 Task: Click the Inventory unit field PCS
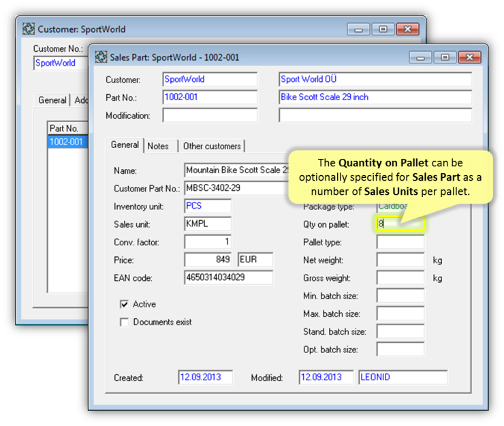point(208,206)
